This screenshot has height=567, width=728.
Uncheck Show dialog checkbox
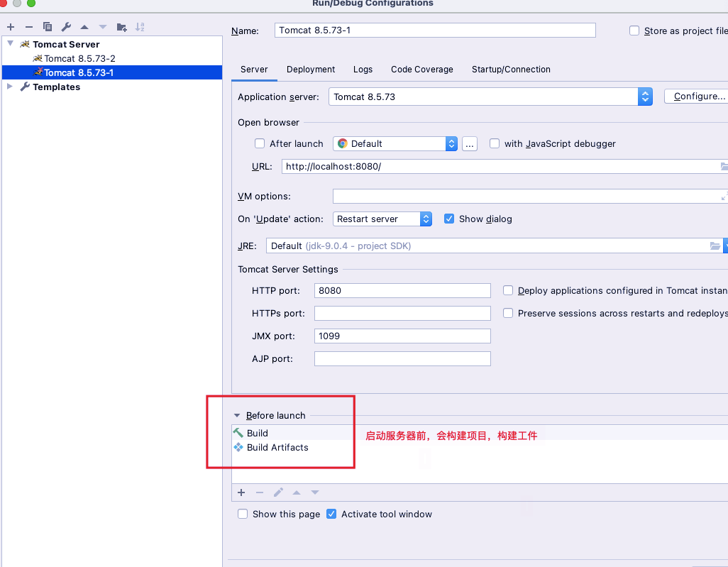(x=449, y=219)
